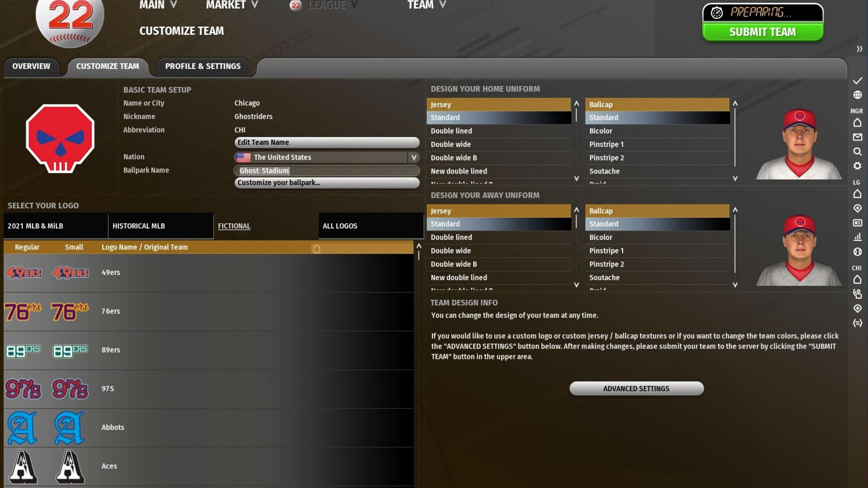Open the TEAM dropdown menu
Viewport: 868px width, 488px height.
click(427, 5)
